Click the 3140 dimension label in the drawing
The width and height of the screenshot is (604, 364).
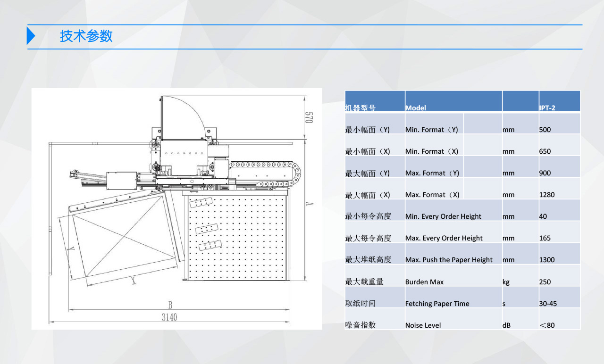pos(169,317)
